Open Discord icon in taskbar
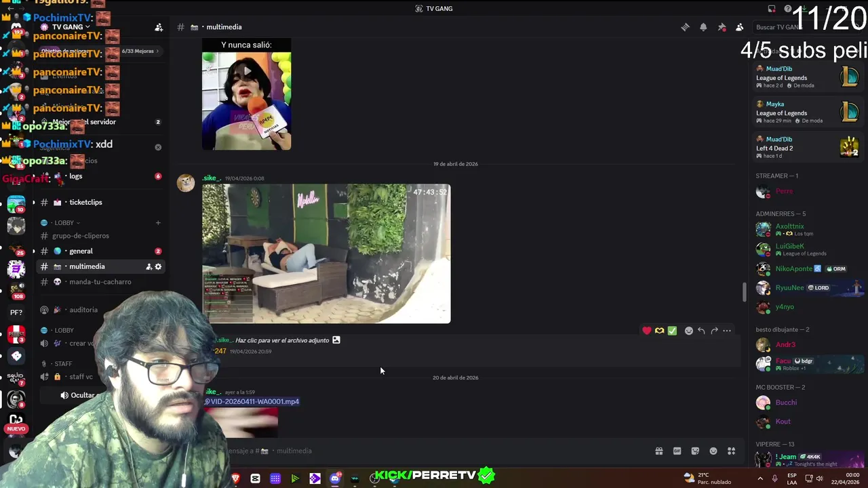Image resolution: width=868 pixels, height=488 pixels. click(x=335, y=479)
